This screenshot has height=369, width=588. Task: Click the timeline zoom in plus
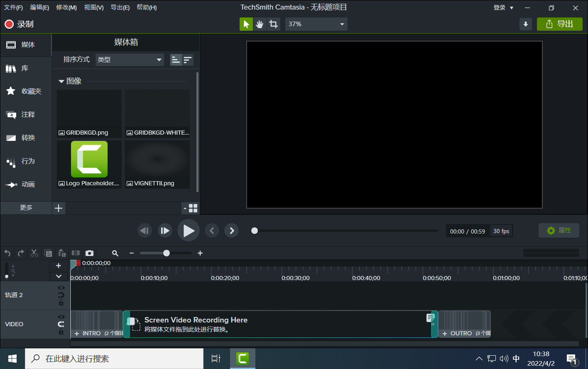coord(200,253)
